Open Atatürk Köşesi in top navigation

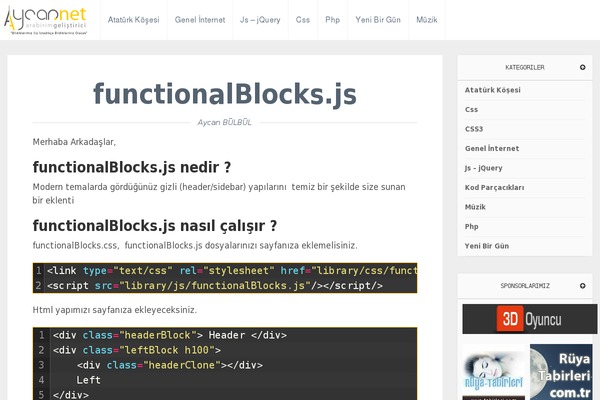pyautogui.click(x=134, y=20)
